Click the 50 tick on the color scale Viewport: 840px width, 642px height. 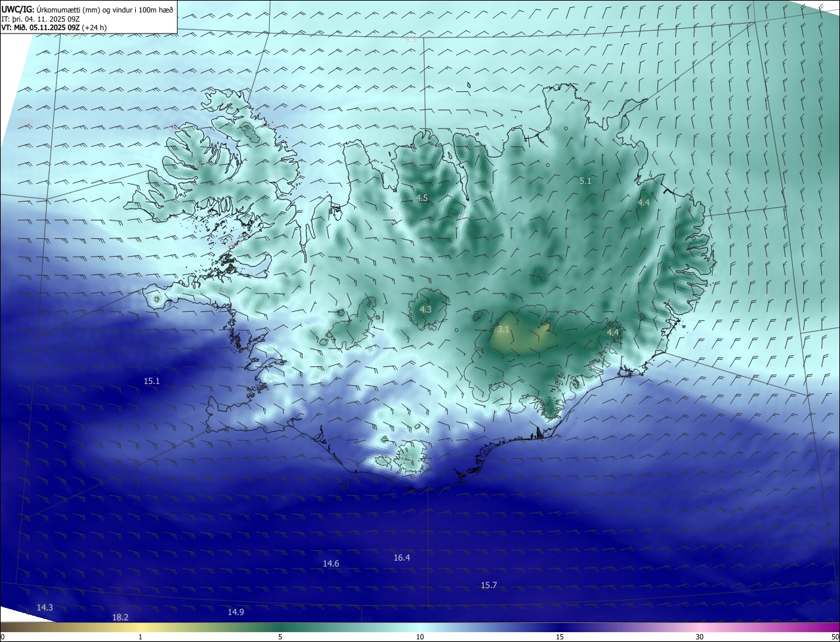(835, 637)
